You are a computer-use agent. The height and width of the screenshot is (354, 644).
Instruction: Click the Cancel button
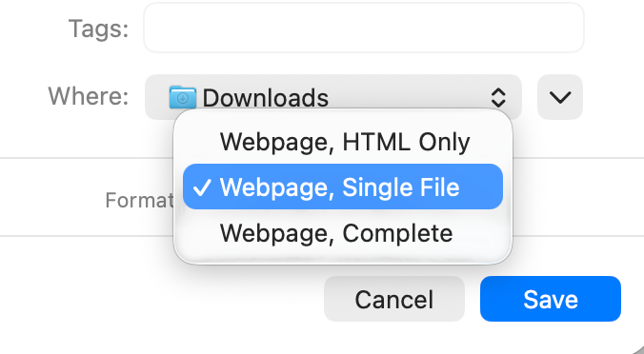pos(394,299)
